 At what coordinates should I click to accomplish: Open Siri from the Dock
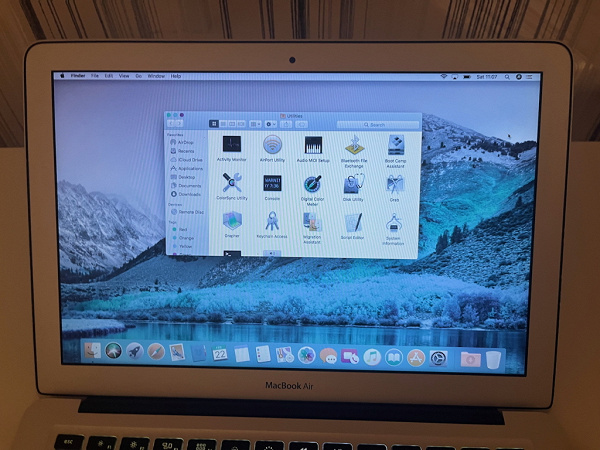(x=113, y=351)
